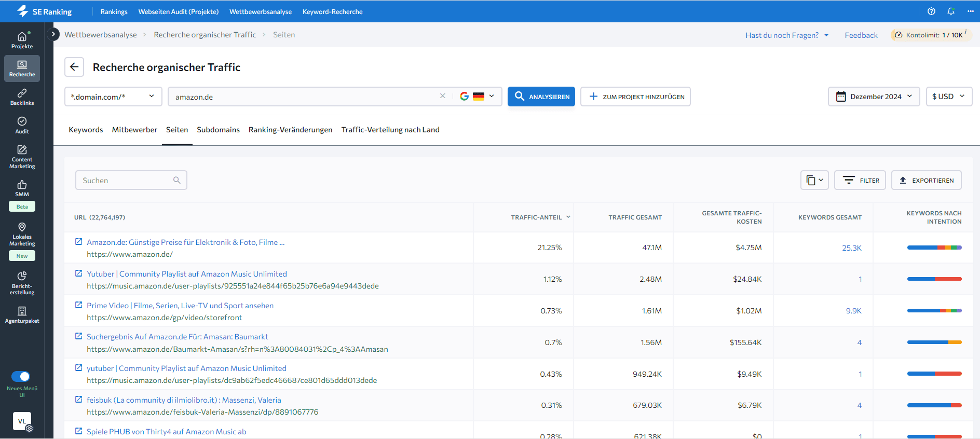980x439 pixels.
Task: Click the Wettbewerbsanalyse breadcrumb
Action: tap(101, 35)
